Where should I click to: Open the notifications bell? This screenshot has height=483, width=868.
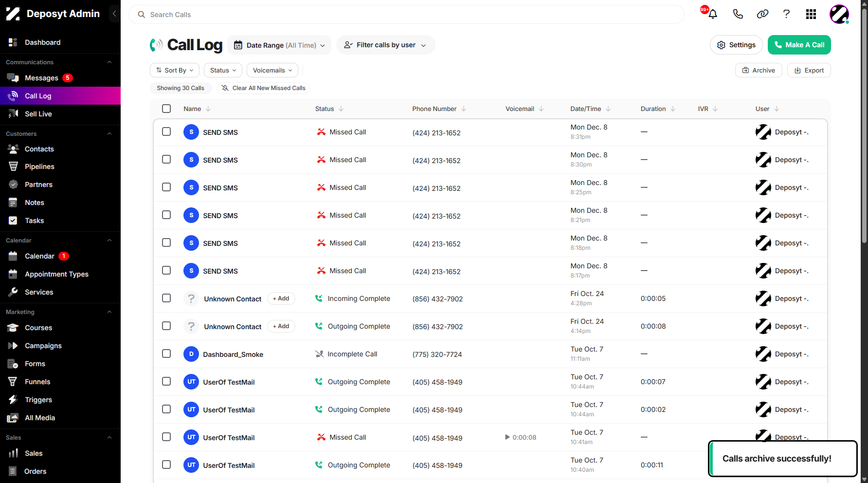click(713, 14)
